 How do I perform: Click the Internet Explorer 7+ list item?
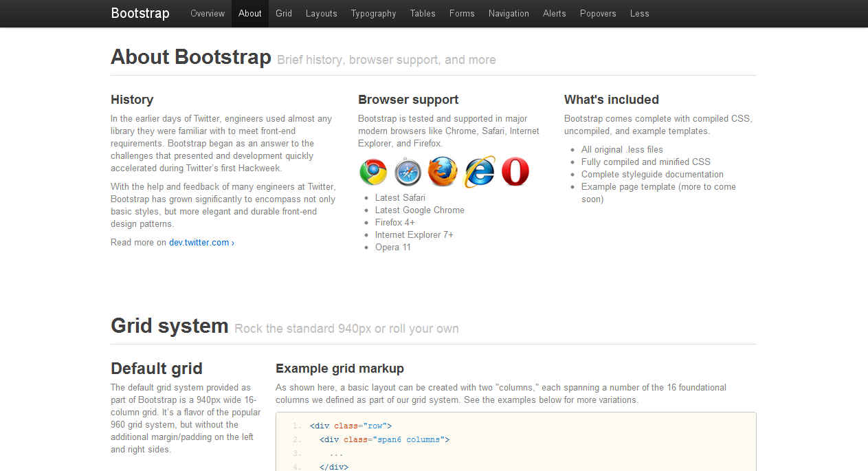coord(414,234)
